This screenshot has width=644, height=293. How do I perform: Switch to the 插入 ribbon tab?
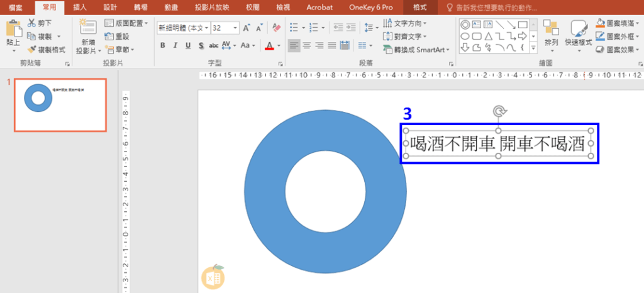pos(80,8)
